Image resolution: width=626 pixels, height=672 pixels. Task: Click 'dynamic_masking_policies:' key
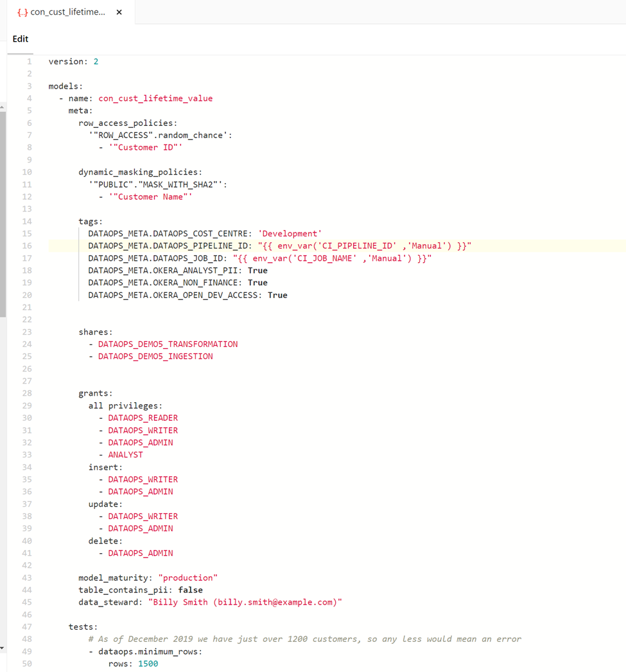point(140,172)
